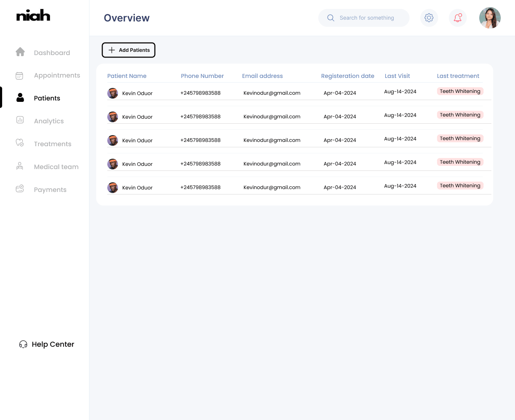The width and height of the screenshot is (515, 420).
Task: Click the magnifier search icon
Action: [x=331, y=18]
